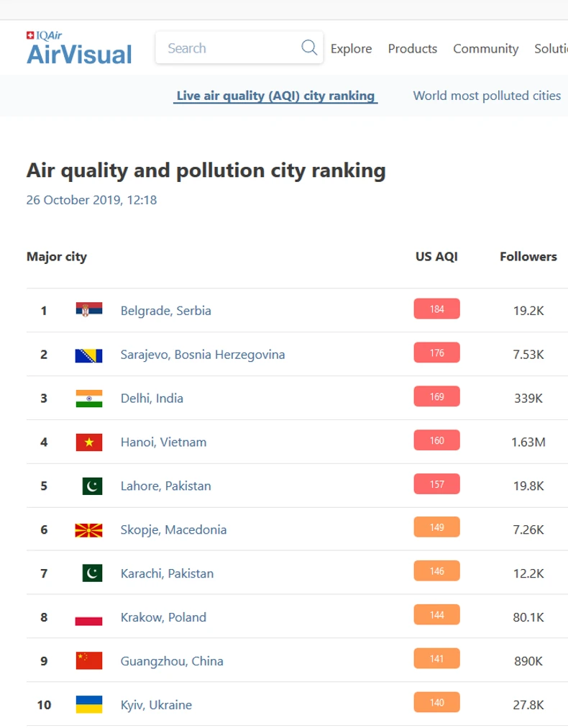Image resolution: width=568 pixels, height=728 pixels.
Task: Open the Community menu
Action: [x=485, y=49]
